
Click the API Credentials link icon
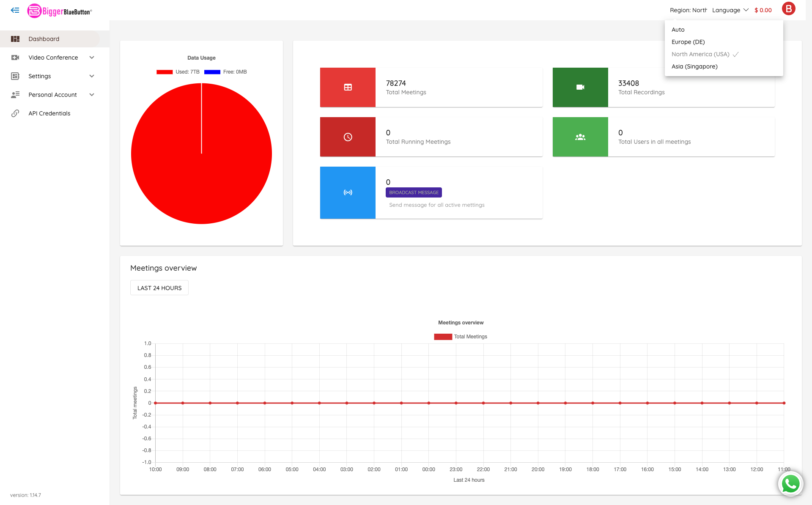[15, 113]
